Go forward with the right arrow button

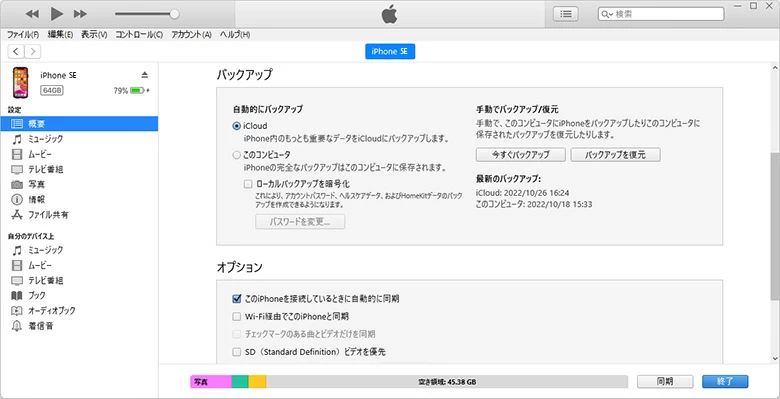click(33, 51)
